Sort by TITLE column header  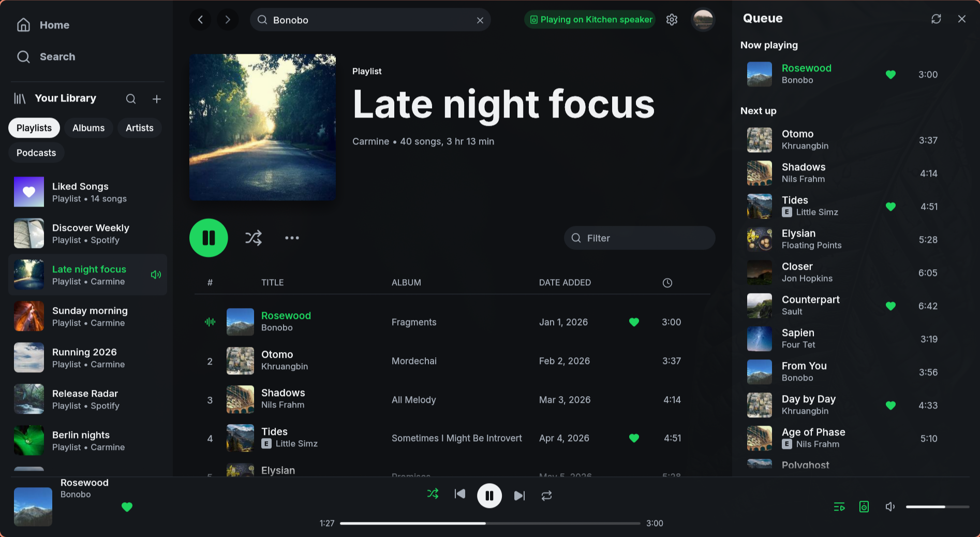[272, 283]
